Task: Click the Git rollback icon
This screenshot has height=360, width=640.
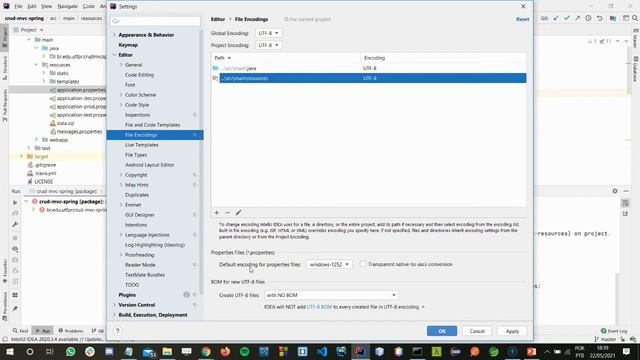Action: click(599, 18)
